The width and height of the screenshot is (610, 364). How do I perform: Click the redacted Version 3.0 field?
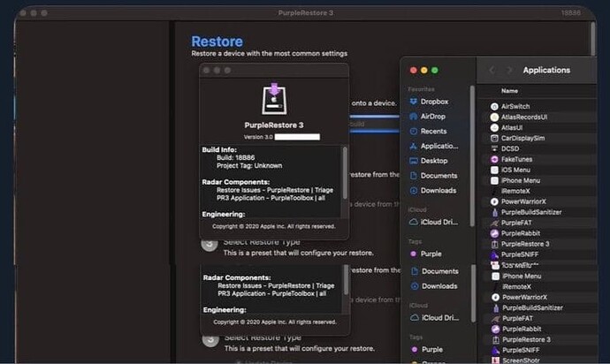tap(297, 137)
